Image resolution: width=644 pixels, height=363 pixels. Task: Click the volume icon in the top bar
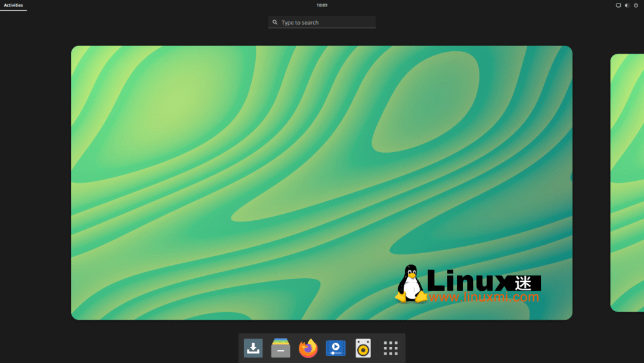[626, 5]
